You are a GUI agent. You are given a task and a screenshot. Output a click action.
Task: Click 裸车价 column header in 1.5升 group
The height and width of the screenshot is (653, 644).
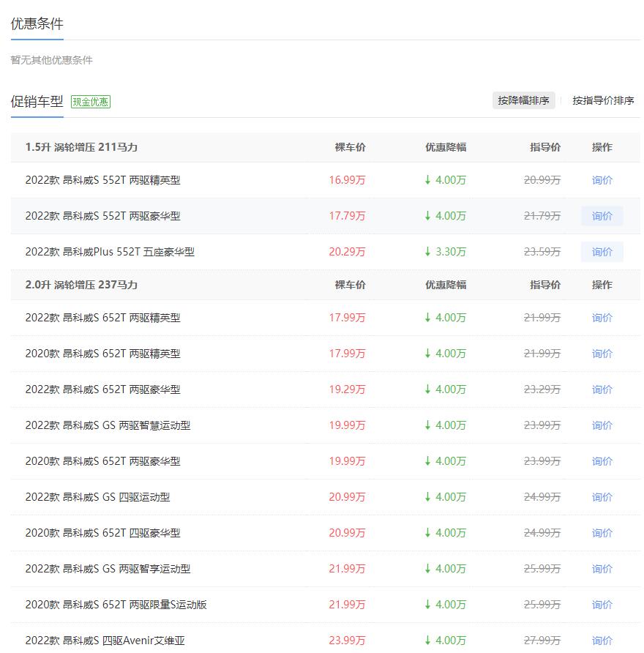click(350, 147)
